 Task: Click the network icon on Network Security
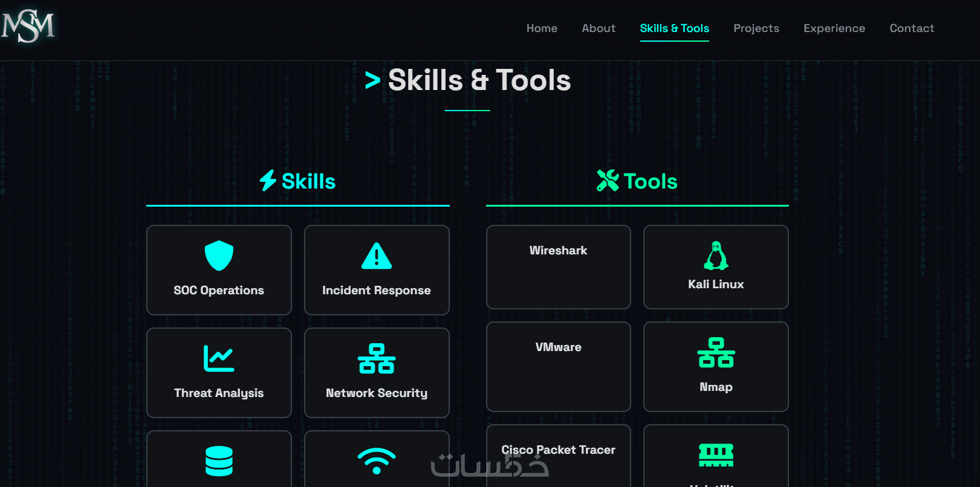377,358
